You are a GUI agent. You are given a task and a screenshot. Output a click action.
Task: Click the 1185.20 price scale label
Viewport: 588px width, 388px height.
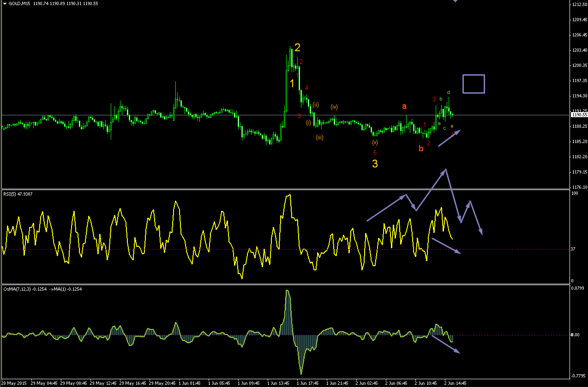[x=579, y=142]
